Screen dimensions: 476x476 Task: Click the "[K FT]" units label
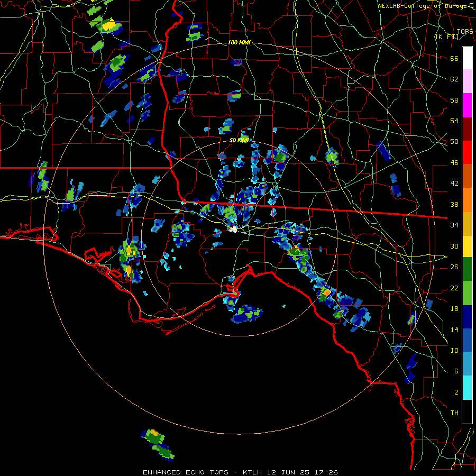[447, 36]
